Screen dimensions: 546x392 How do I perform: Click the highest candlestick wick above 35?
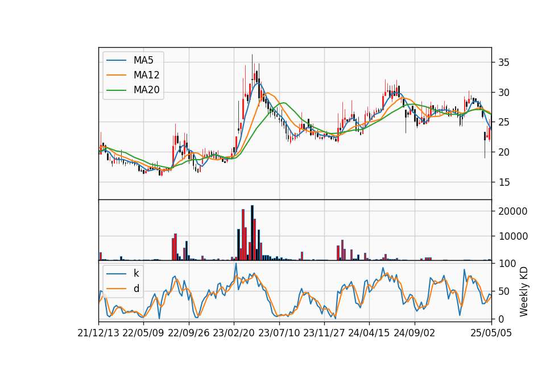point(252,68)
